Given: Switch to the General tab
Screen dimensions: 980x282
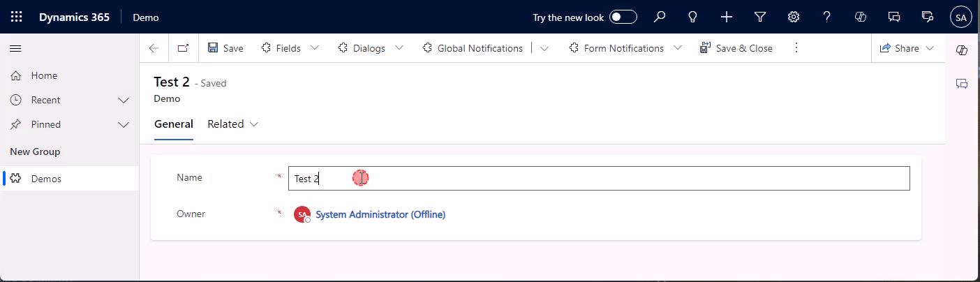Looking at the screenshot, I should tap(174, 124).
